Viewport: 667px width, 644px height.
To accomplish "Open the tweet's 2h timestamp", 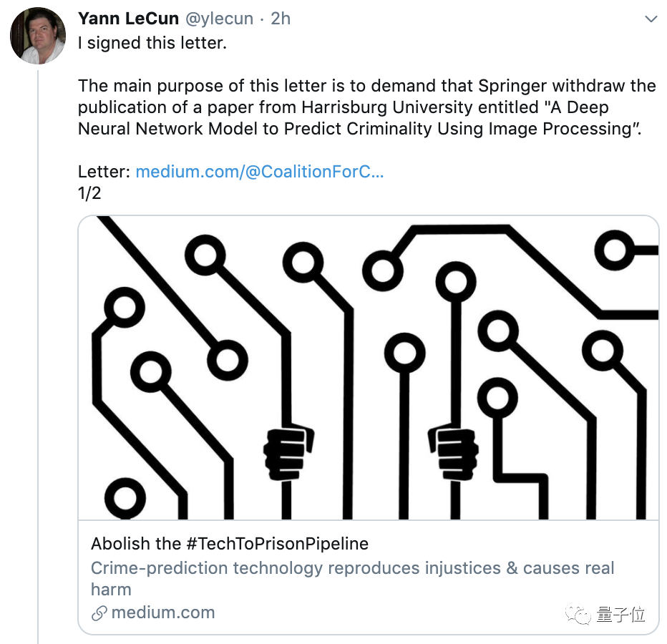I will tap(281, 18).
